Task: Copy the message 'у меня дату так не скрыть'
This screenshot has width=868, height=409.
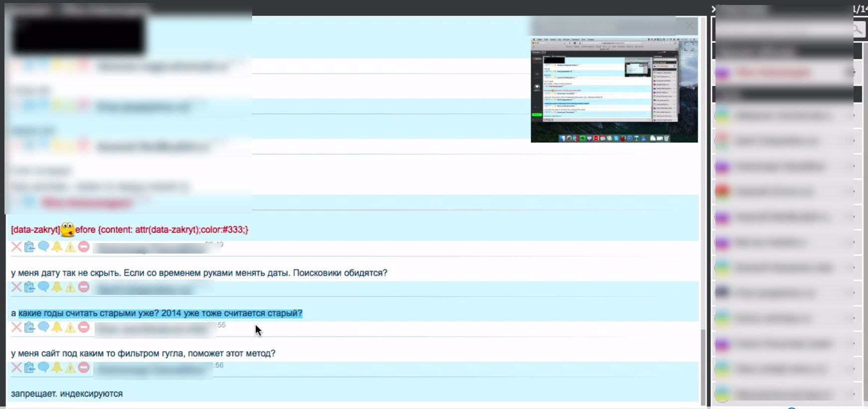Action: 30,247
